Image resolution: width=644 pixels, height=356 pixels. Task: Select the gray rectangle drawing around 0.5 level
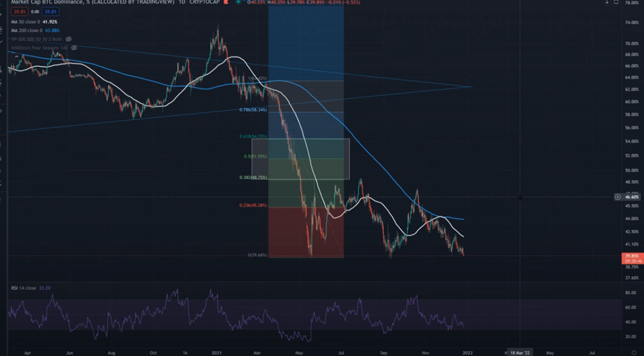coord(301,159)
